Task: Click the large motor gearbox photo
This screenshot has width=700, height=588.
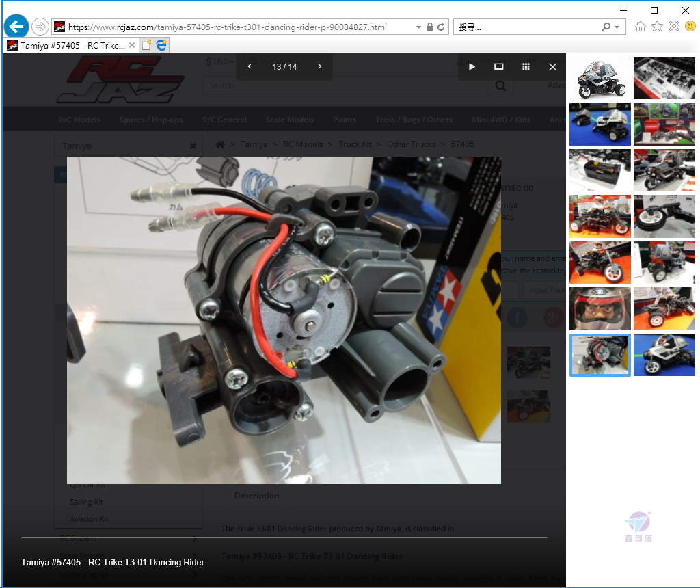Action: click(x=284, y=320)
